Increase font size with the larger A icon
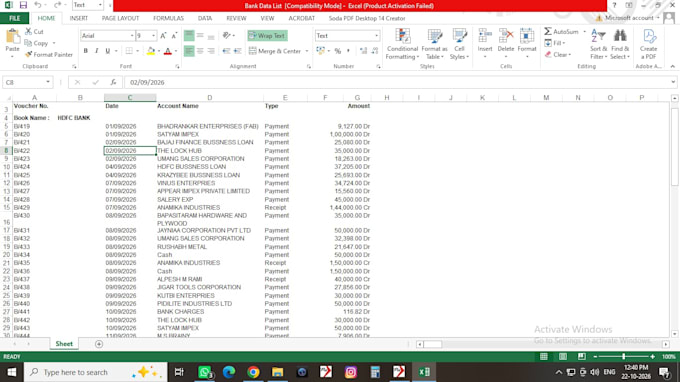The image size is (680, 382). click(x=163, y=36)
